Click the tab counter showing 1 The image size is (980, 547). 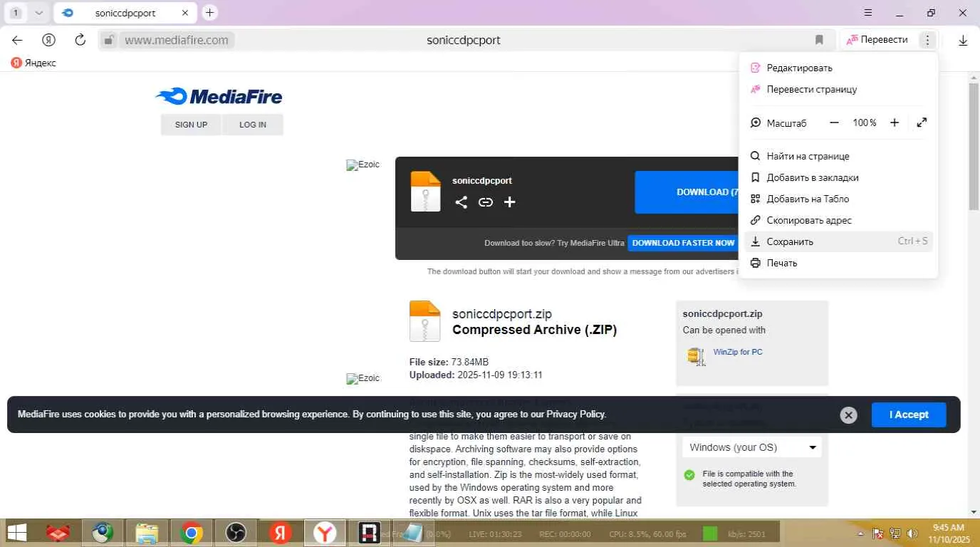pos(16,13)
